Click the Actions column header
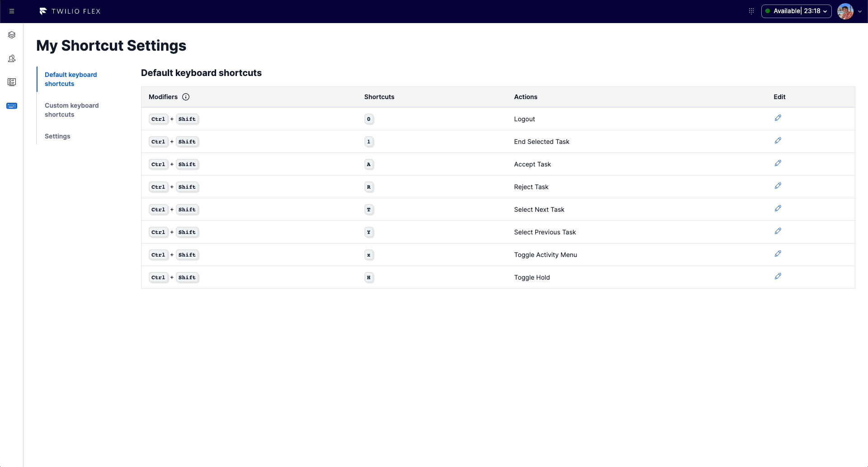Image resolution: width=868 pixels, height=467 pixels. pos(526,97)
